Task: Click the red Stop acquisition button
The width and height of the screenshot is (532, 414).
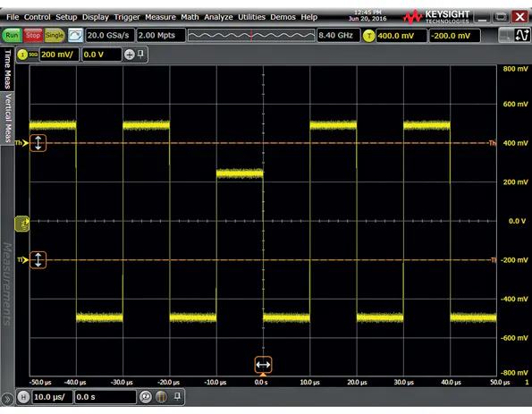Action: pos(33,35)
